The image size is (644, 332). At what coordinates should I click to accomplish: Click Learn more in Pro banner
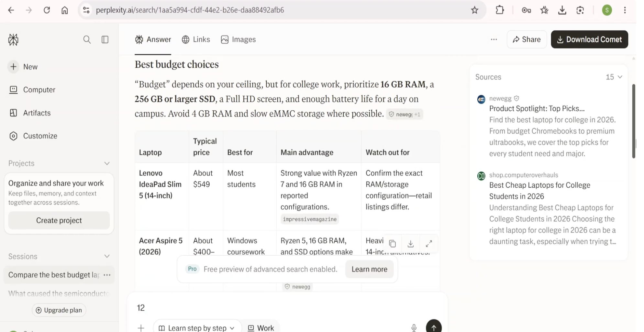click(x=369, y=269)
